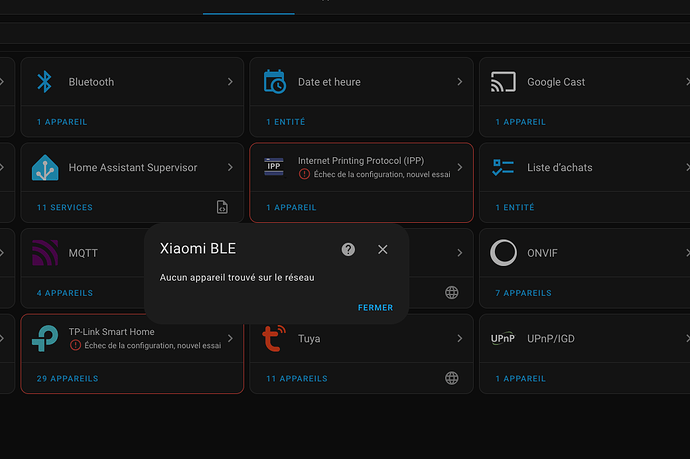
Task: Click the 7 APPAREILS link under ONVIF
Action: [x=523, y=293]
